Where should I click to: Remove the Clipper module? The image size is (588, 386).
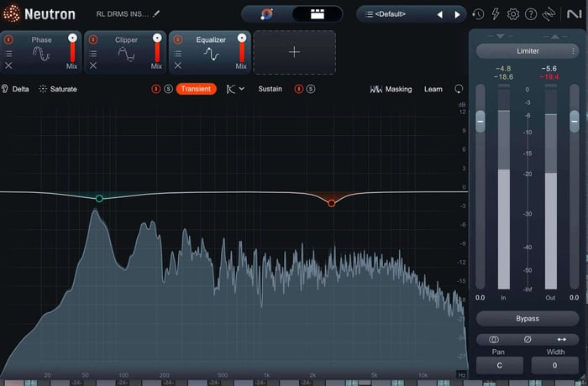tap(93, 65)
